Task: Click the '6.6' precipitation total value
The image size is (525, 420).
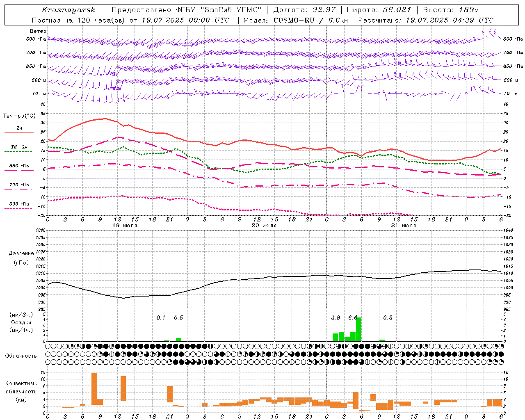Action: click(x=353, y=317)
